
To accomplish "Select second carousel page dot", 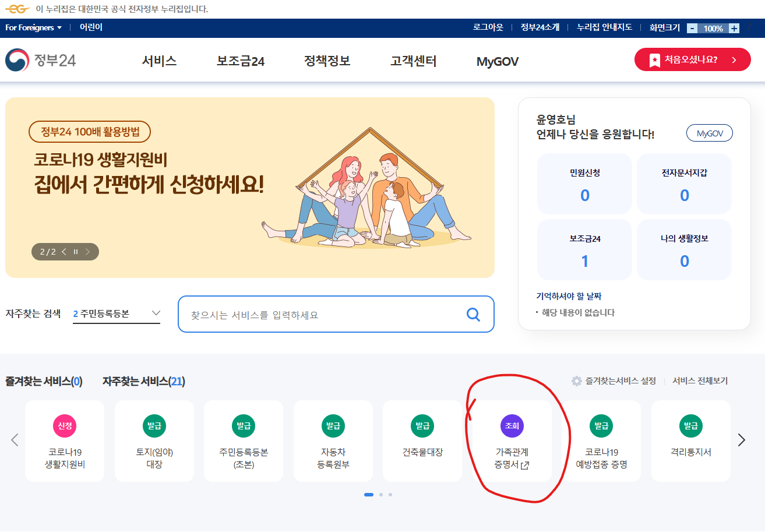I will [x=380, y=495].
